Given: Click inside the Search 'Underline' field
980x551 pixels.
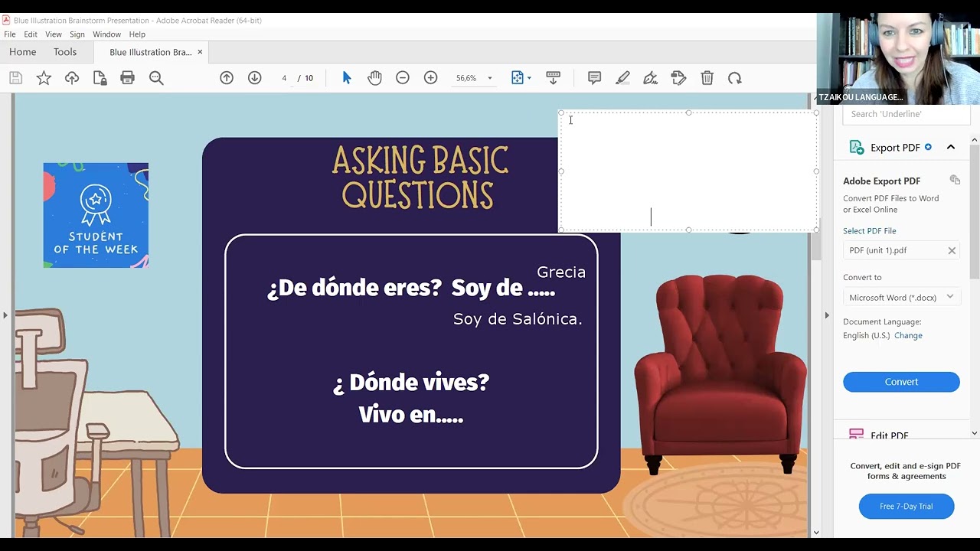Looking at the screenshot, I should click(x=906, y=113).
